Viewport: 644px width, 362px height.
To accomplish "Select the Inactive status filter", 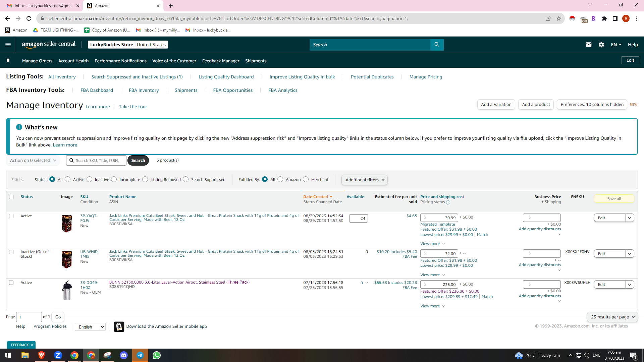I will [x=90, y=179].
